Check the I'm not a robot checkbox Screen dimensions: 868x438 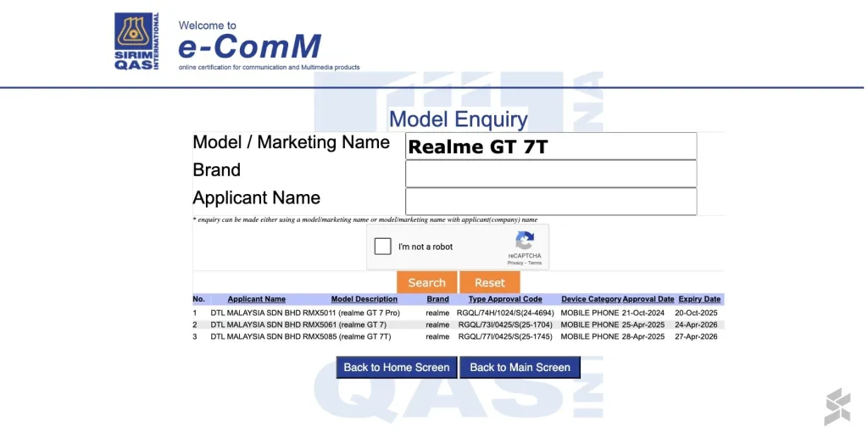pyautogui.click(x=383, y=247)
